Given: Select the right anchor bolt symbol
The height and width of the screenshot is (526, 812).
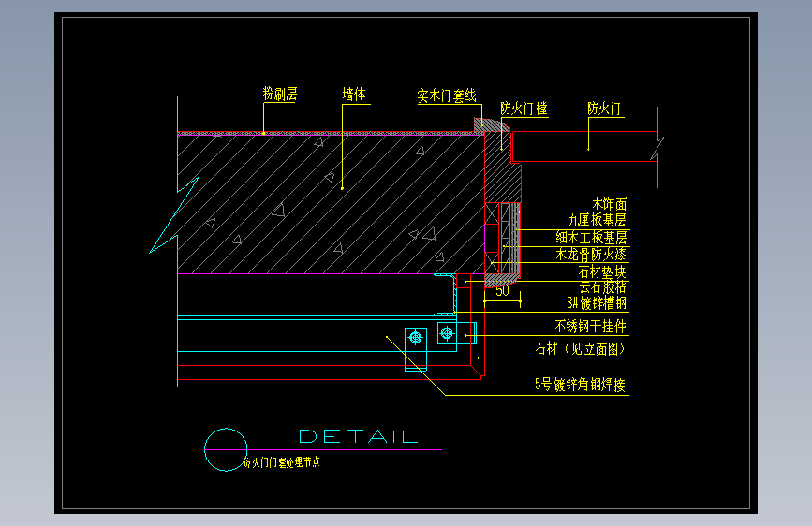Looking at the screenshot, I should tap(447, 333).
